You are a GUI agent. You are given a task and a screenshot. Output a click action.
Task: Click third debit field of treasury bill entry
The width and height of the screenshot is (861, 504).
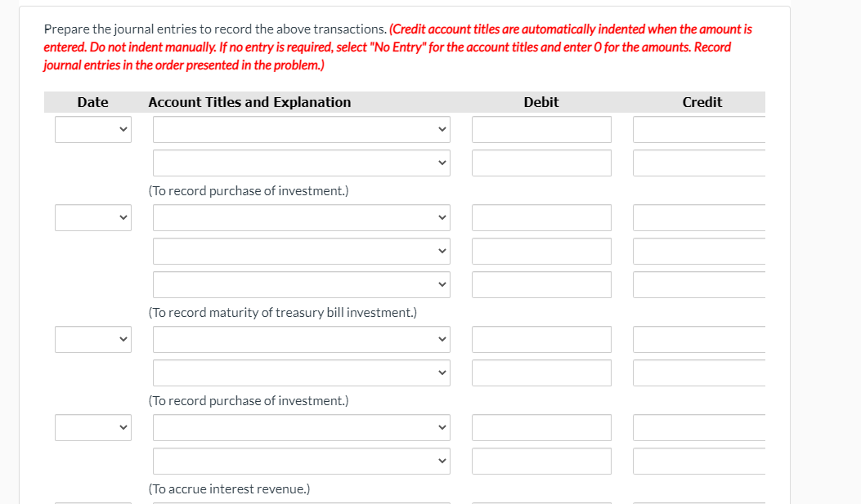tap(540, 284)
